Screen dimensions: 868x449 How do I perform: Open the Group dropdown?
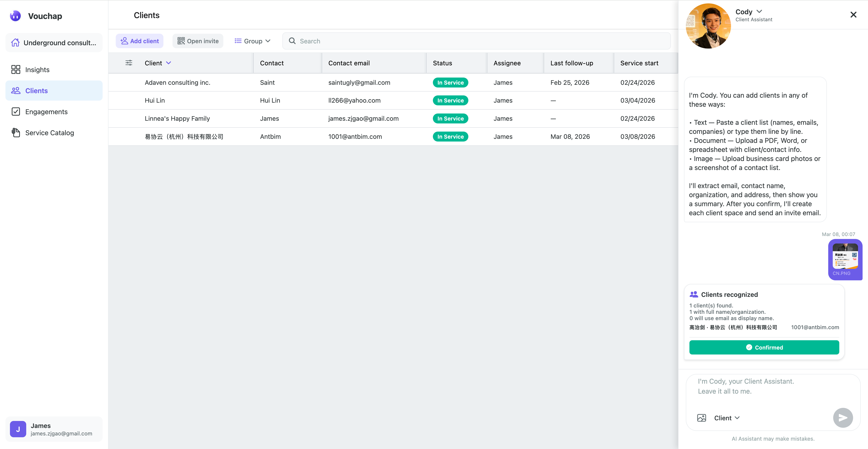coord(252,41)
